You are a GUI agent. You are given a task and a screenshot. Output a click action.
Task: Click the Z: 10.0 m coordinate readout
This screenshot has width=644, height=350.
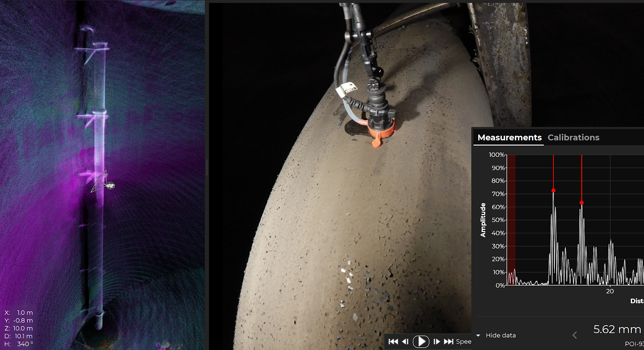pyautogui.click(x=19, y=328)
